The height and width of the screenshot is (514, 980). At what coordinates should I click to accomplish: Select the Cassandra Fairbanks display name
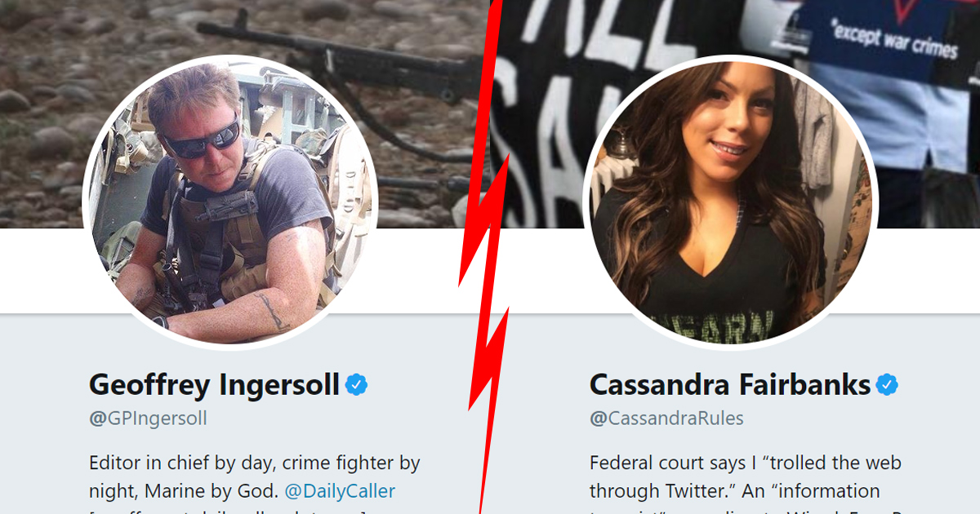[730, 384]
